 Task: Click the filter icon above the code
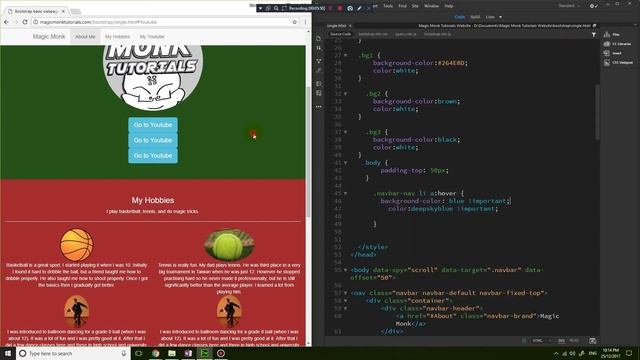point(594,35)
